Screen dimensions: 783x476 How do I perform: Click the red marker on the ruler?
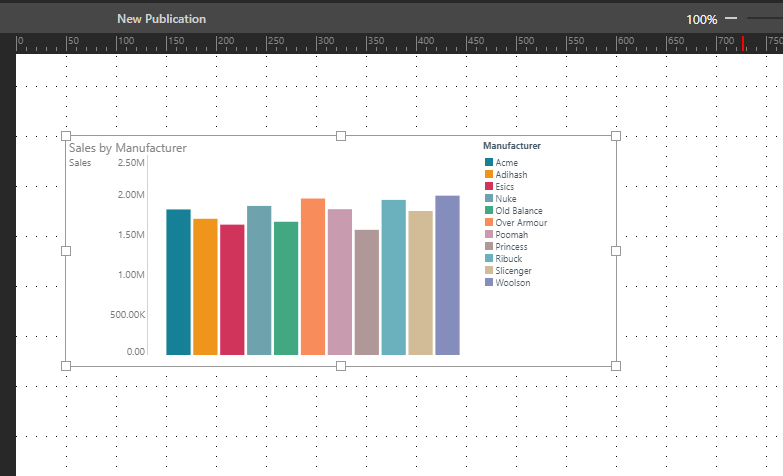(741, 42)
